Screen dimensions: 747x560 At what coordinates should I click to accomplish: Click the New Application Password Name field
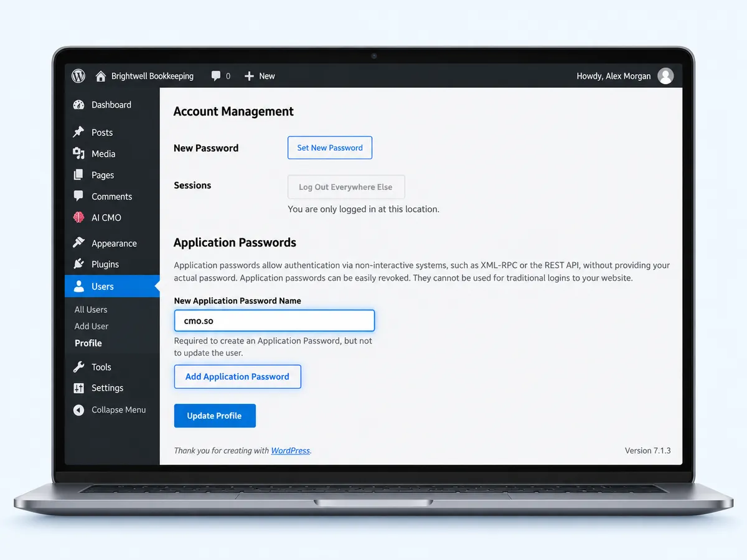click(275, 320)
